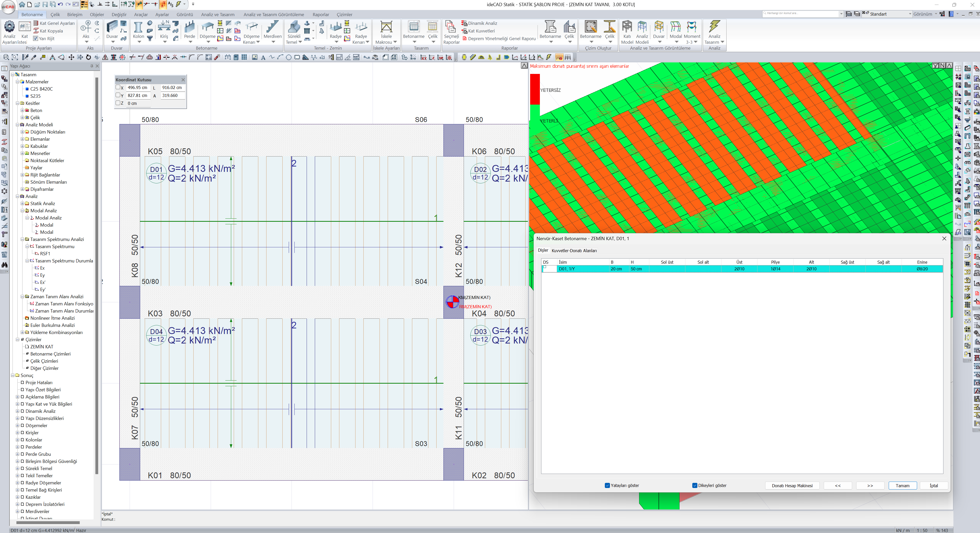The image size is (980, 533).
Task: Toggle Dikeyleri göster checkbox
Action: (695, 485)
